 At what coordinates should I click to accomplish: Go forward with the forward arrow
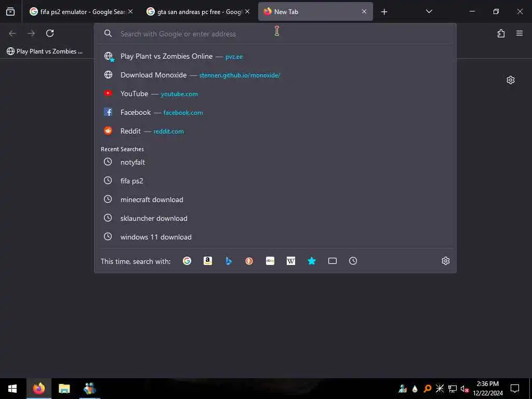coord(31,33)
